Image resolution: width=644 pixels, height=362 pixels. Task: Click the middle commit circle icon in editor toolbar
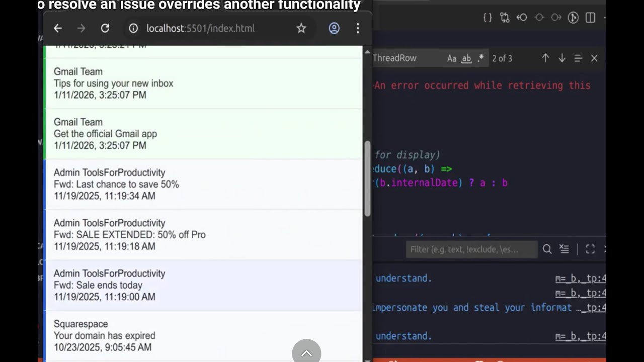tap(539, 18)
